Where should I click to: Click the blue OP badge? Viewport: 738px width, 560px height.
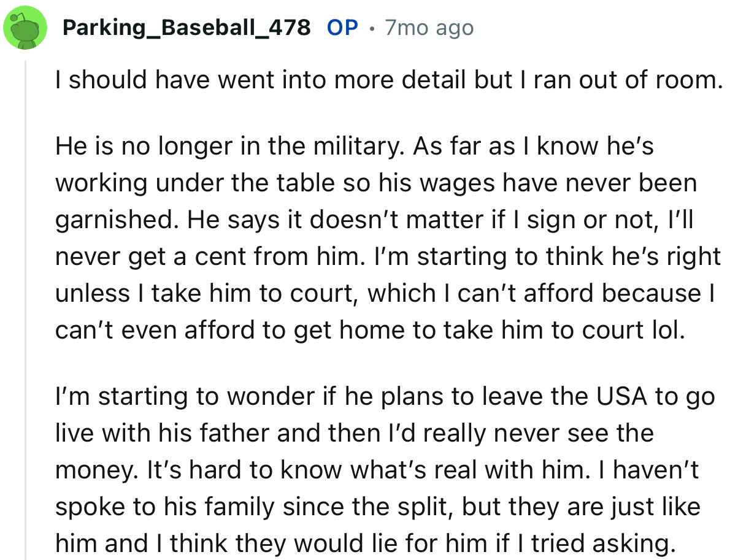click(x=342, y=26)
